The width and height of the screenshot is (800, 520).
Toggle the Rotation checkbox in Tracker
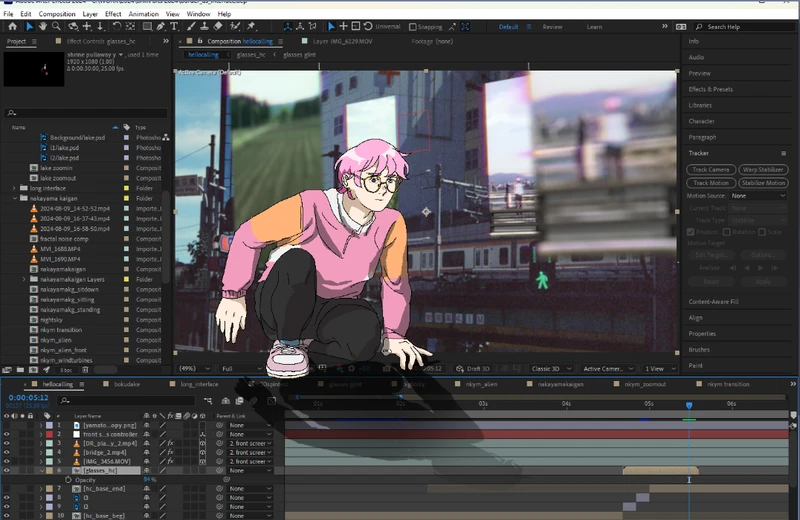(x=727, y=232)
